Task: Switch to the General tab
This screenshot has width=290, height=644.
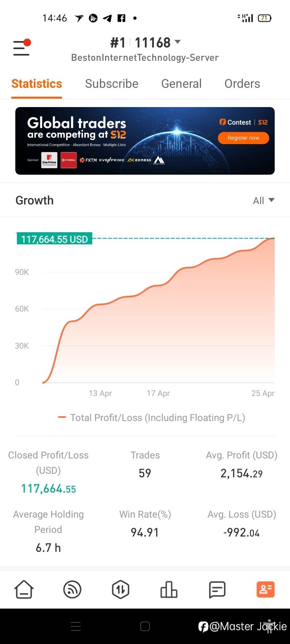Action: pyautogui.click(x=181, y=84)
